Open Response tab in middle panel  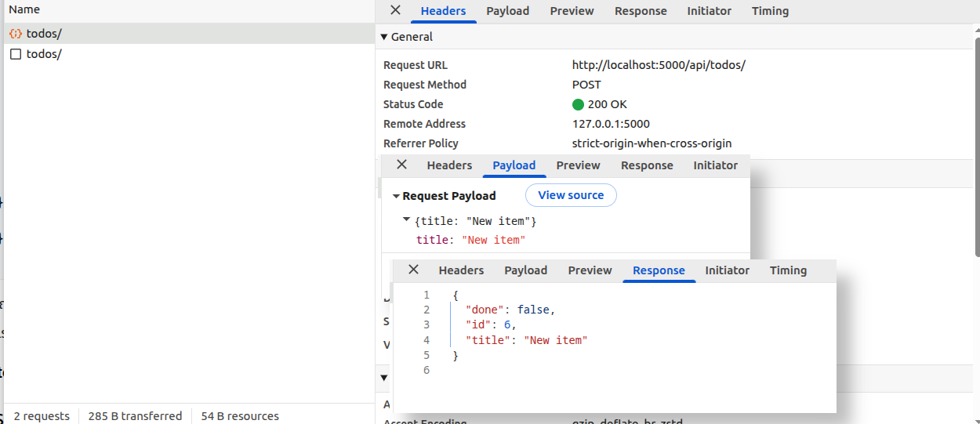pyautogui.click(x=646, y=165)
